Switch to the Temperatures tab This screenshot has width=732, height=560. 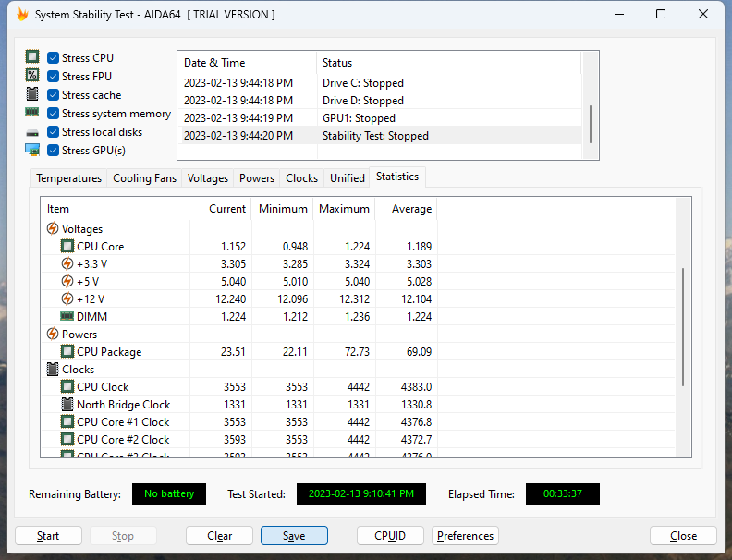click(68, 178)
